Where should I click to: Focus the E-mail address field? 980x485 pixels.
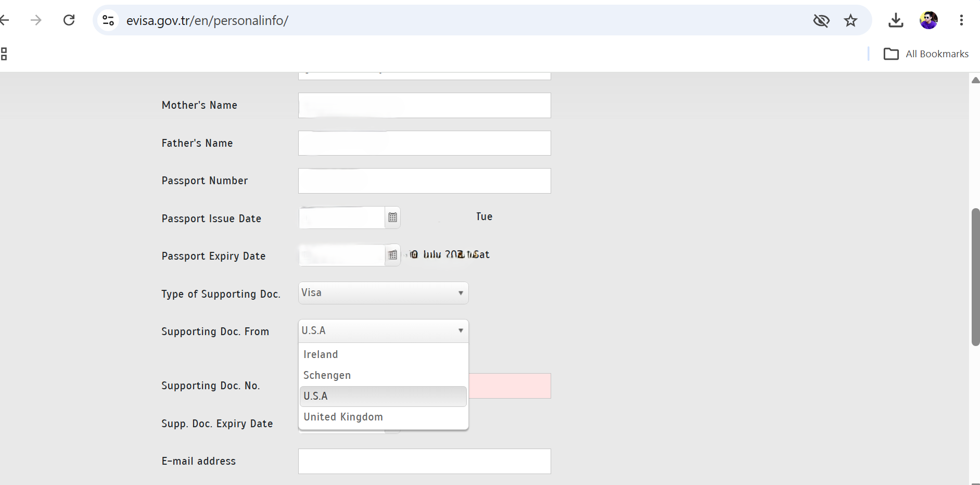click(425, 461)
